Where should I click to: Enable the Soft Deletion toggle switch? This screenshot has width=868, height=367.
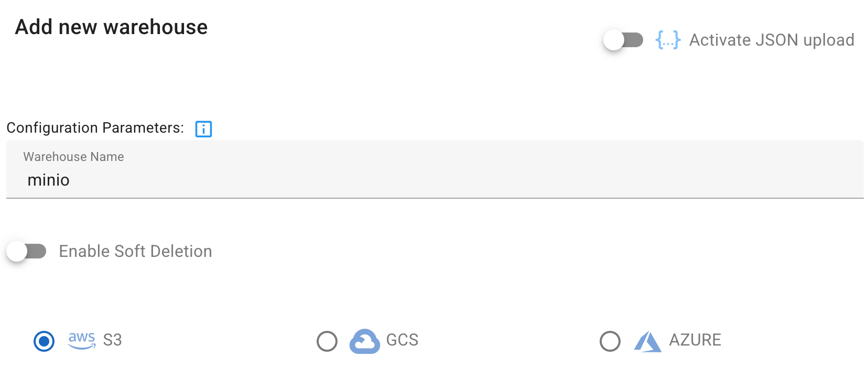[26, 251]
